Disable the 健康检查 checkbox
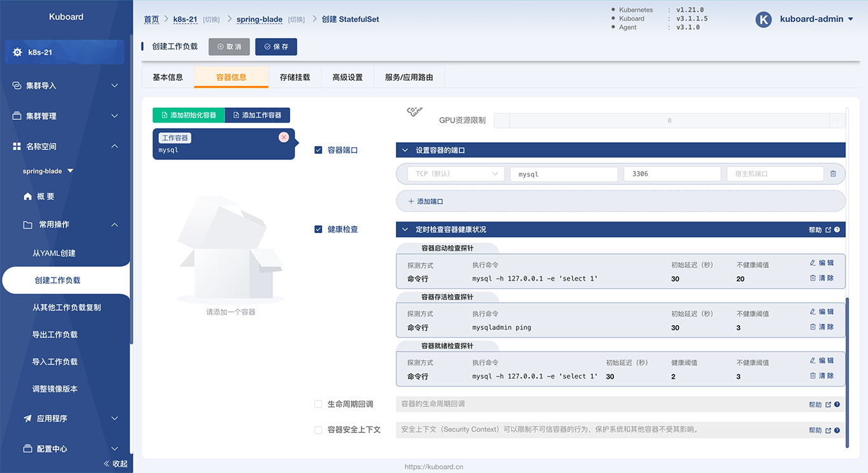The width and height of the screenshot is (868, 473). 318,229
